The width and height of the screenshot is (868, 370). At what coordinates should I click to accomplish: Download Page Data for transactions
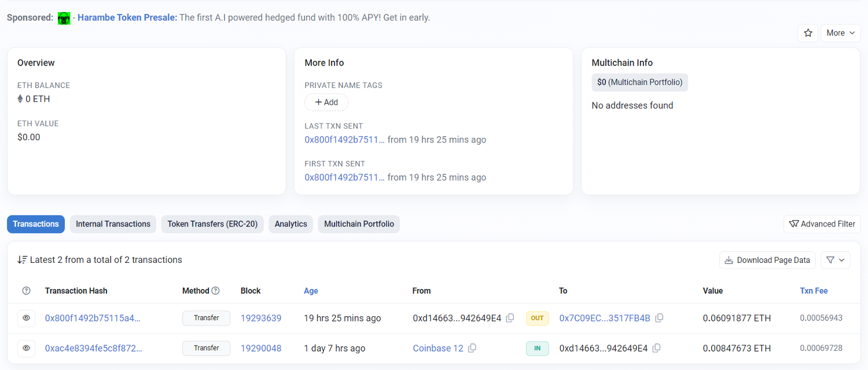tap(767, 260)
